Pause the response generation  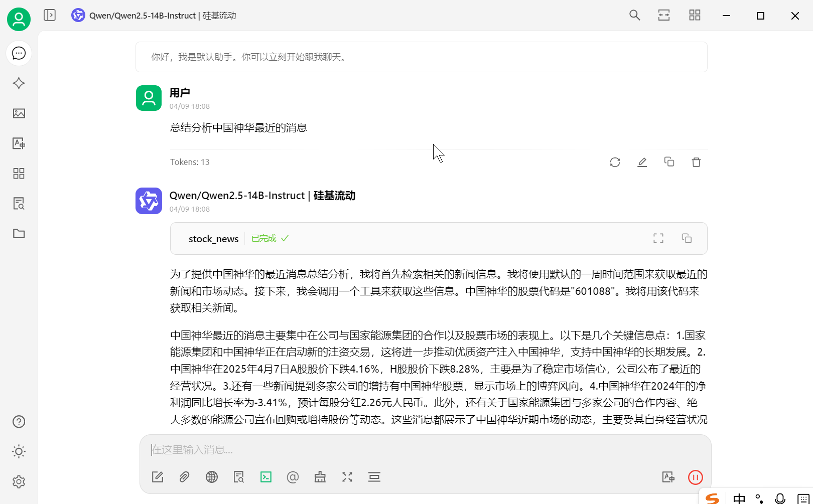pos(696,477)
